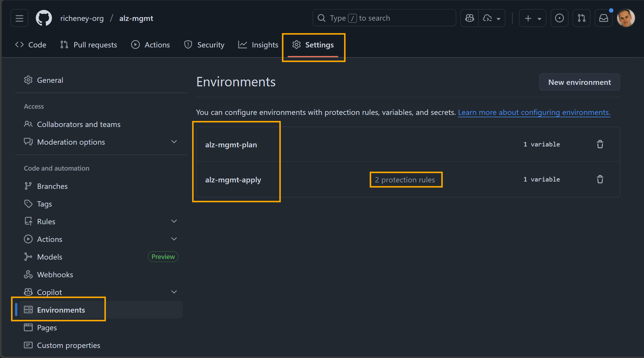This screenshot has height=358, width=644.
Task: Click the pull requests icon in the header
Action: click(x=582, y=18)
